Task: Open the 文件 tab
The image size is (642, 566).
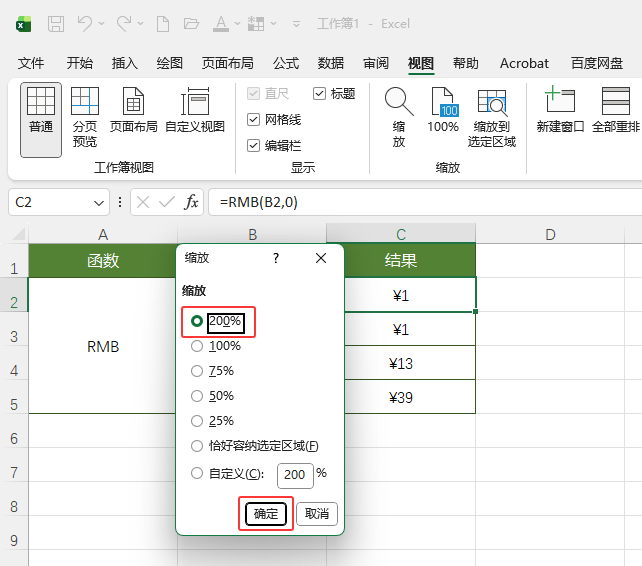Action: click(x=31, y=63)
